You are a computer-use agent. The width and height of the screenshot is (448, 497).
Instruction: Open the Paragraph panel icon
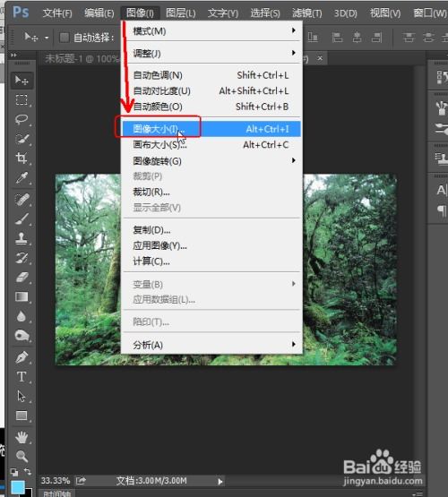point(442,210)
